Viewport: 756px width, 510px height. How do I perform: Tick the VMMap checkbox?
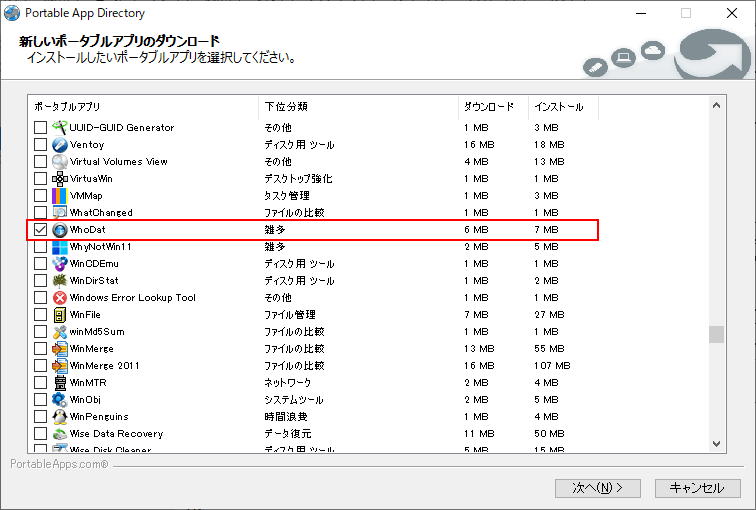40,196
